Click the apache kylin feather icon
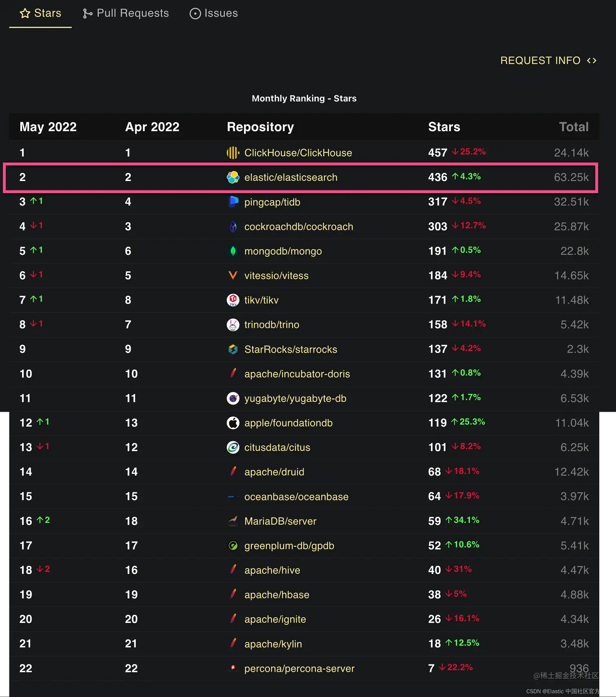616x697 pixels. (x=233, y=644)
